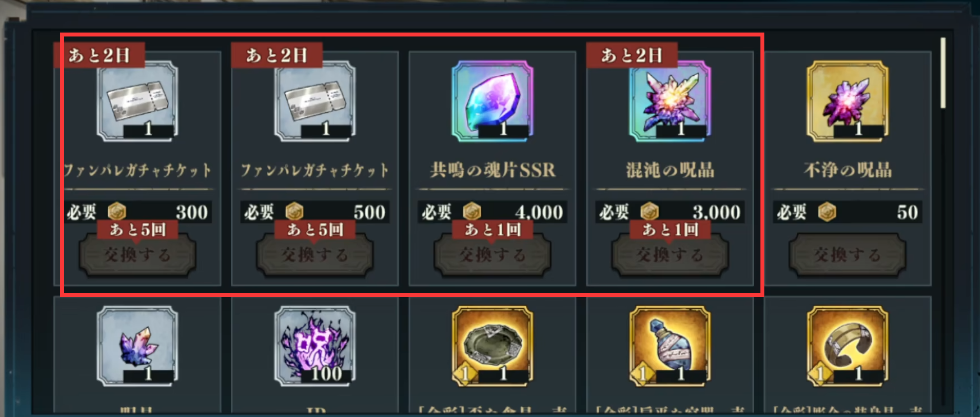Click the あと5回 label on the 300-cost ticket
The height and width of the screenshot is (417, 980).
coord(138,230)
